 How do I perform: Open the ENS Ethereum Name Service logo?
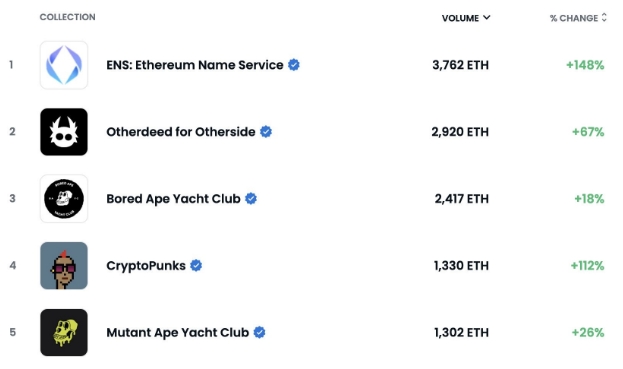[64, 65]
